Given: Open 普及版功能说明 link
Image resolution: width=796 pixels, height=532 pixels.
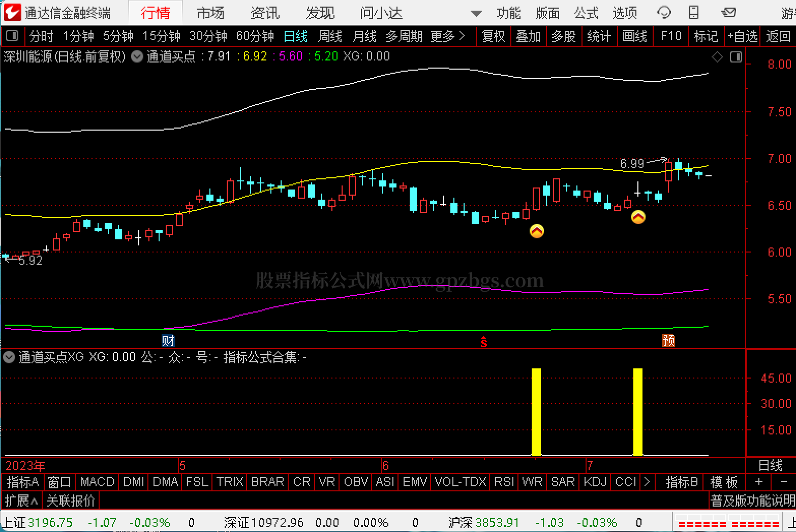Looking at the screenshot, I should (x=752, y=500).
